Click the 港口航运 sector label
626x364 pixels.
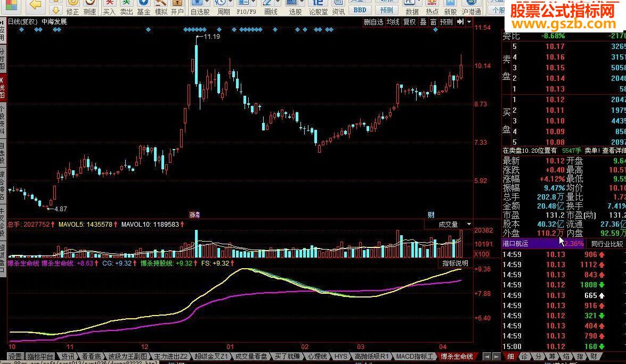point(515,244)
